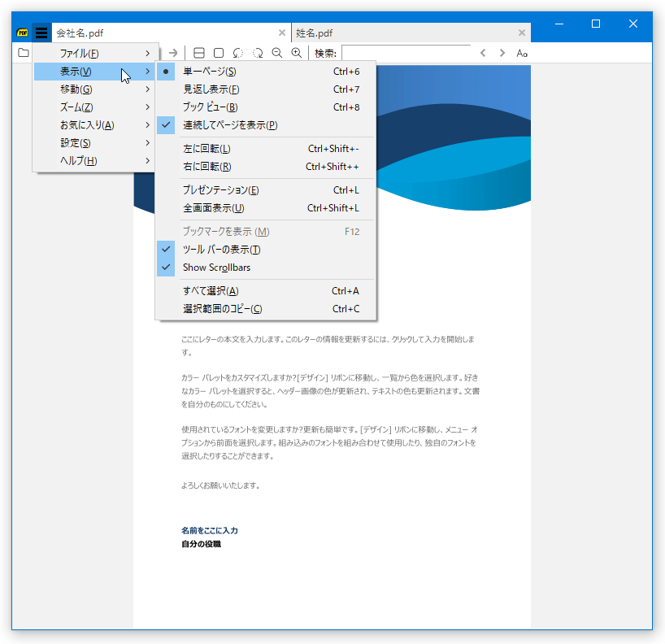
Task: Choose 選択範囲のコピー(C) menu item
Action: pyautogui.click(x=266, y=308)
